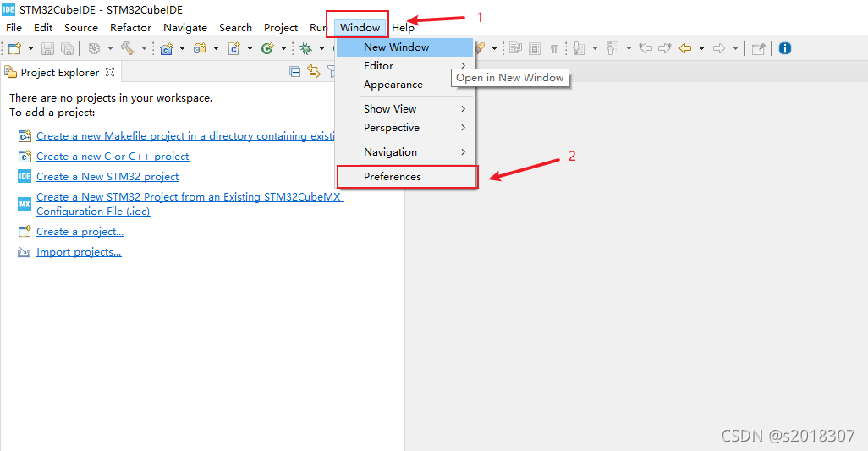Click New STM32 Project from STM32CubeMX link
The image size is (868, 451).
pos(190,204)
